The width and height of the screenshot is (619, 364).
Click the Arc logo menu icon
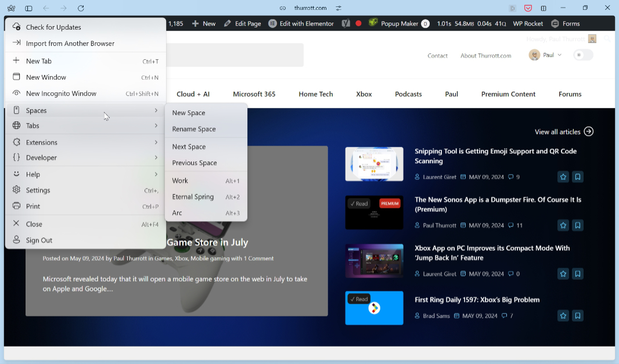(11, 8)
